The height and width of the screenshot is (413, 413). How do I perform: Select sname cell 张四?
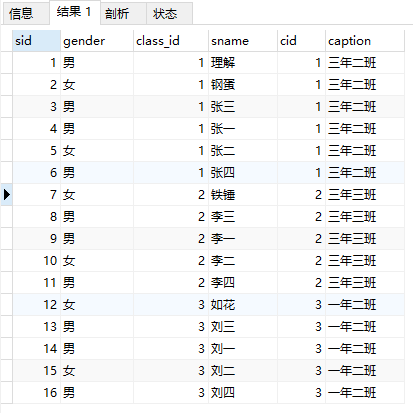[x=243, y=172]
